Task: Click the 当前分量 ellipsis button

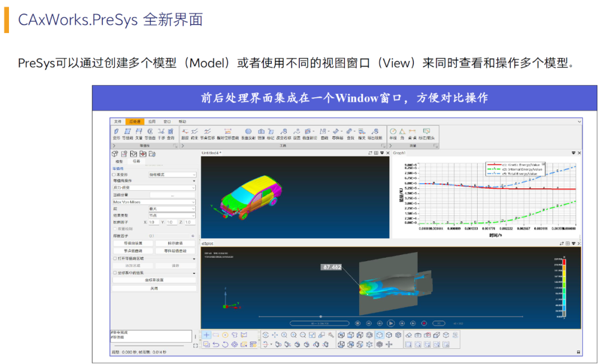Action: click(172, 195)
